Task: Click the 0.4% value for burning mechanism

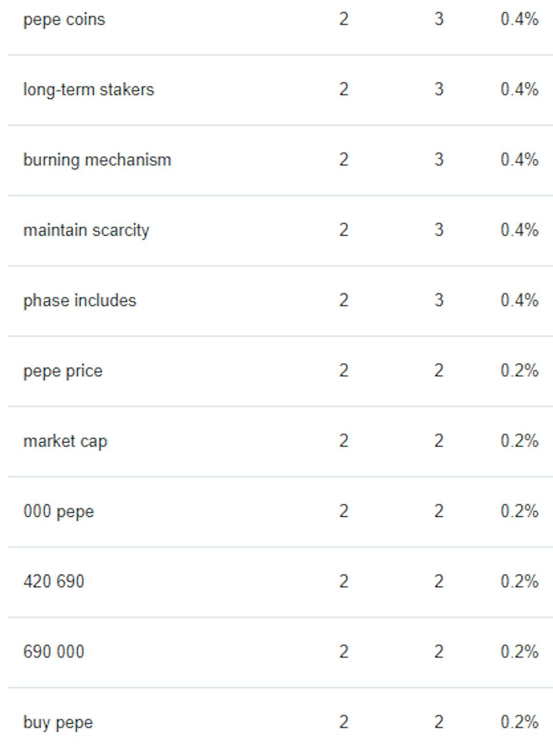Action: [519, 159]
